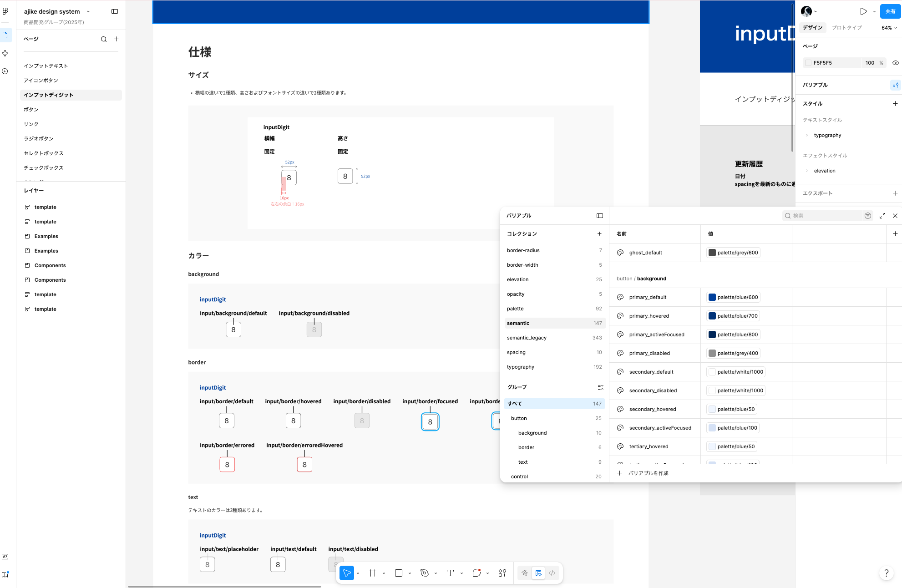The image size is (902, 588).
Task: Open the zoom level 64% dropdown
Action: [x=889, y=28]
